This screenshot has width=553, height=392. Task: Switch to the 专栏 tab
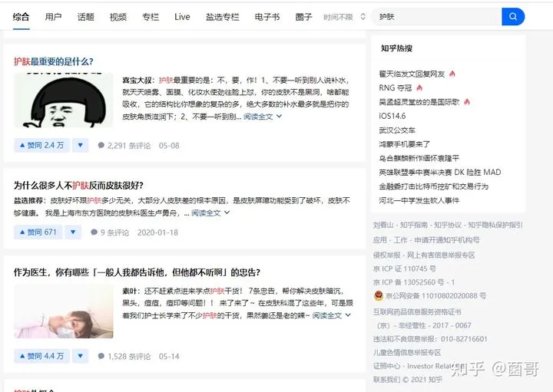151,17
